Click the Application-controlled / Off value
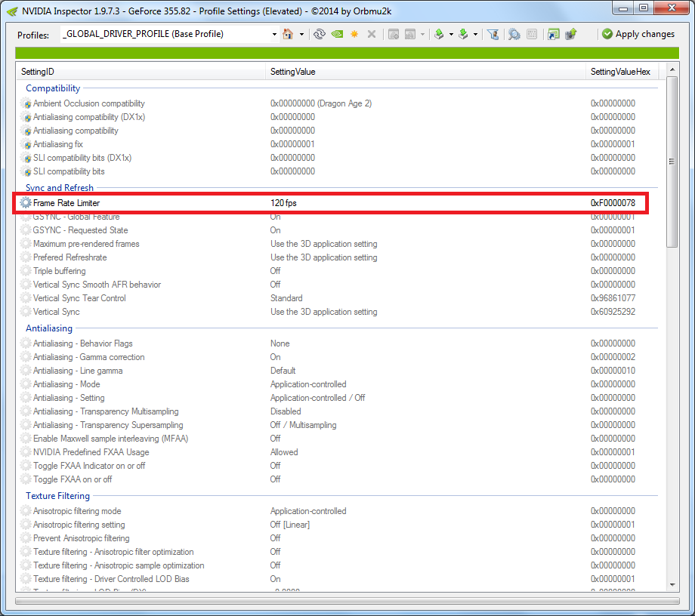The width and height of the screenshot is (695, 616). coord(318,398)
